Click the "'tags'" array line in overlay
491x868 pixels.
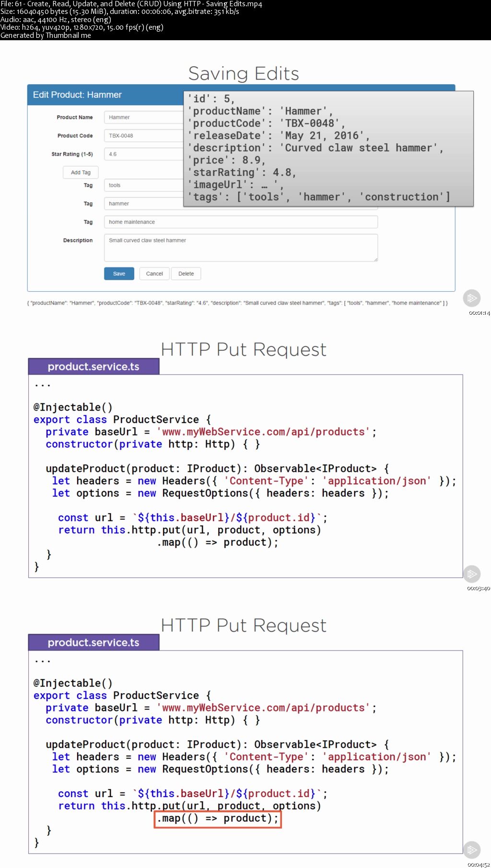[x=319, y=197]
